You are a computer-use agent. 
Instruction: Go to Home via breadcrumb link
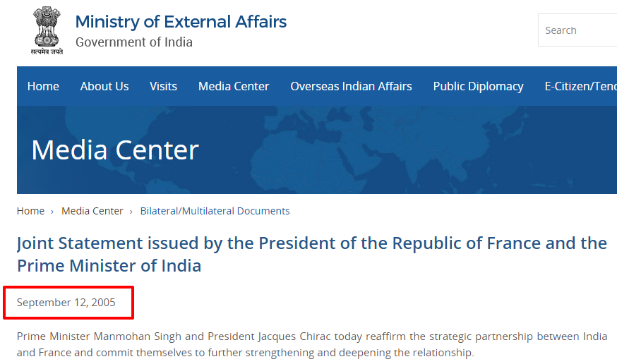30,211
